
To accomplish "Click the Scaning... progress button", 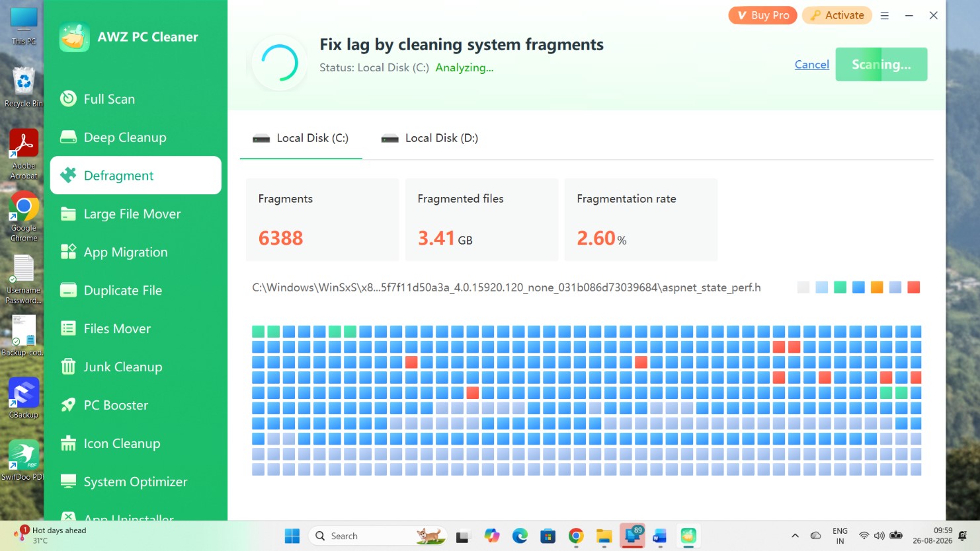I will point(881,64).
